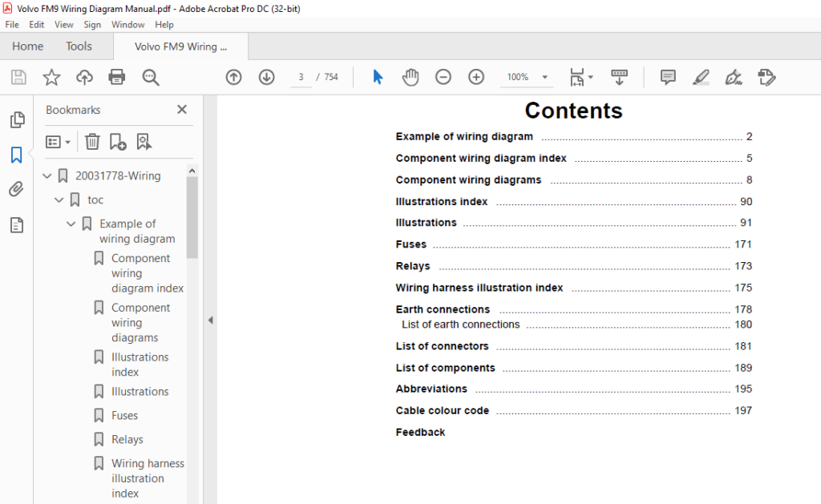The image size is (821, 504).
Task: Go to previous page arrow
Action: [x=233, y=78]
